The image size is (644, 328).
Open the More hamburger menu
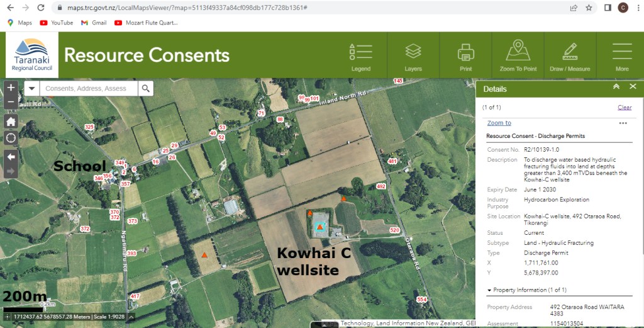(x=621, y=55)
